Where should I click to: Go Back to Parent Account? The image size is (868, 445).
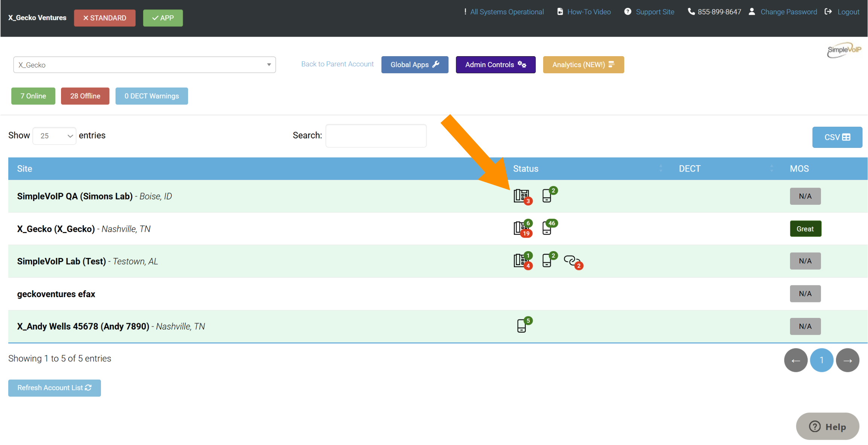coord(337,64)
